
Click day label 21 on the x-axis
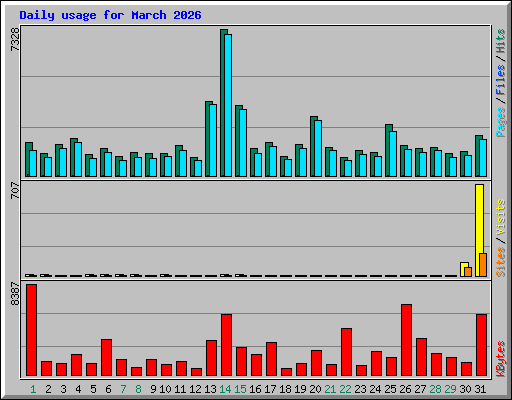[330, 389]
